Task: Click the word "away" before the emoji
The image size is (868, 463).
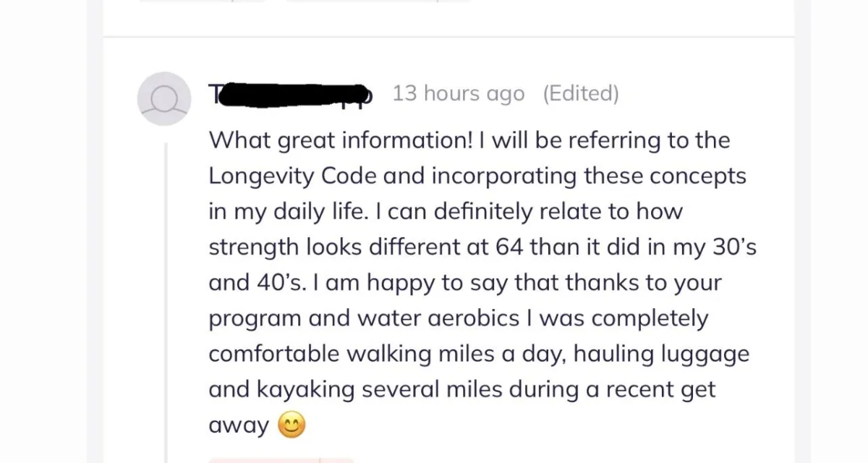Action: pyautogui.click(x=239, y=426)
